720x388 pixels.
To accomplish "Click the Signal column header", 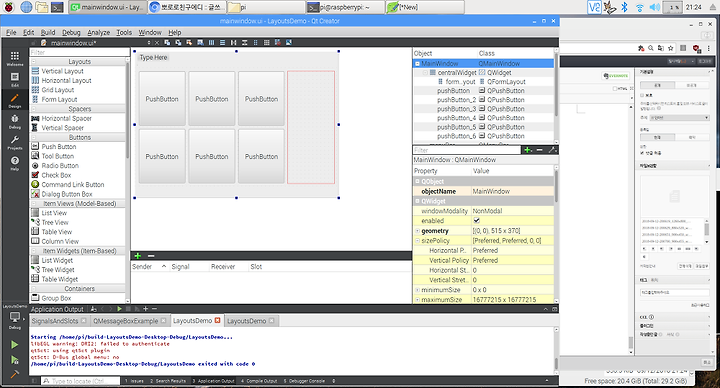I will tap(180, 266).
